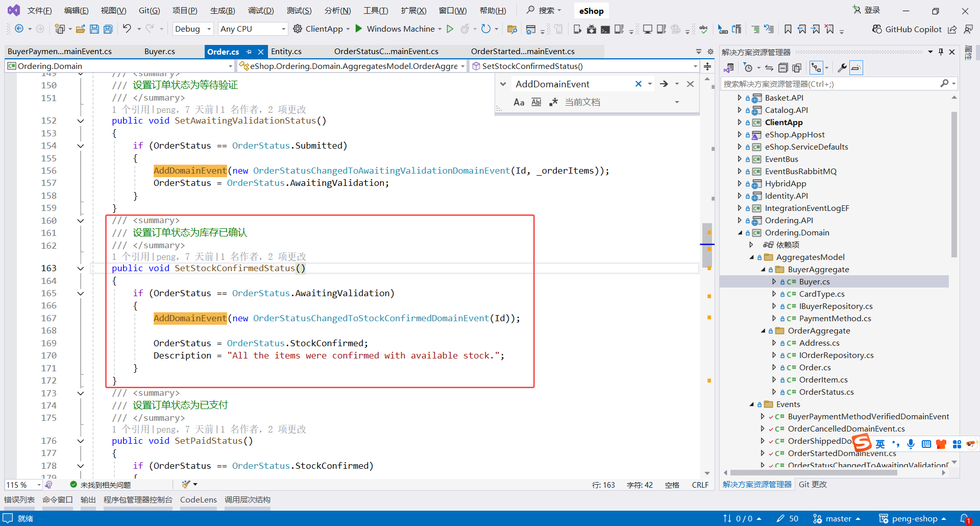980x526 pixels.
Task: Expand the Basket.API project node
Action: click(x=740, y=98)
